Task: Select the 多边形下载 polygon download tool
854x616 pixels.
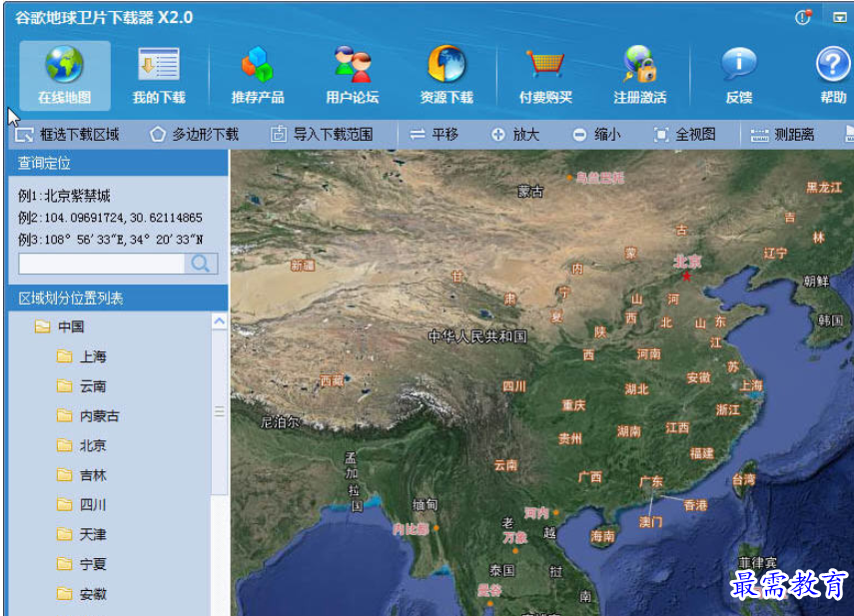Action: pos(195,135)
